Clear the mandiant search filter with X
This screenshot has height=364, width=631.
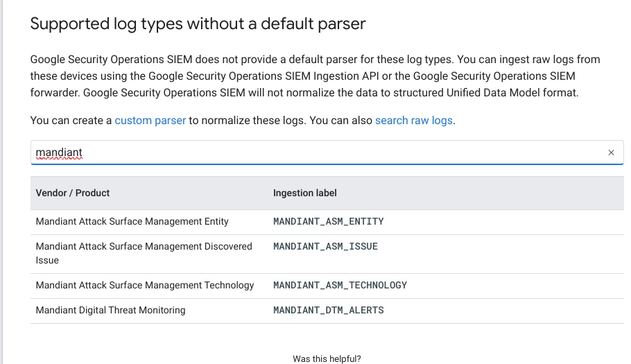coord(611,153)
